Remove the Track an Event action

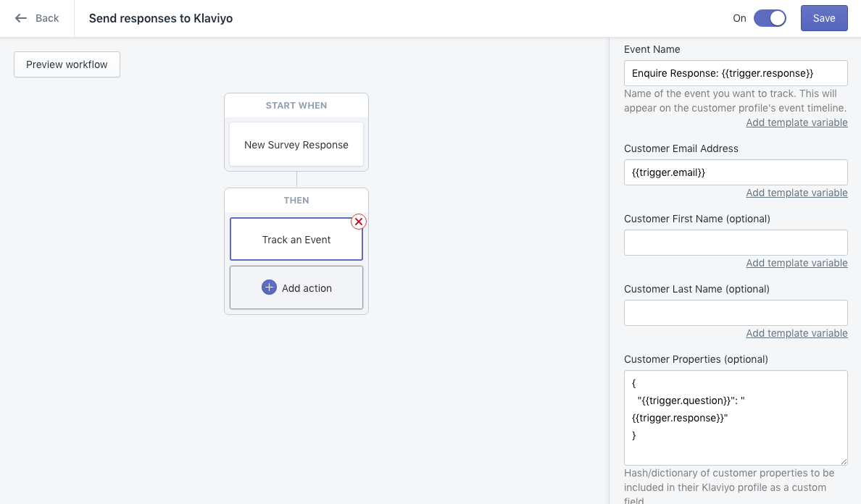[358, 222]
